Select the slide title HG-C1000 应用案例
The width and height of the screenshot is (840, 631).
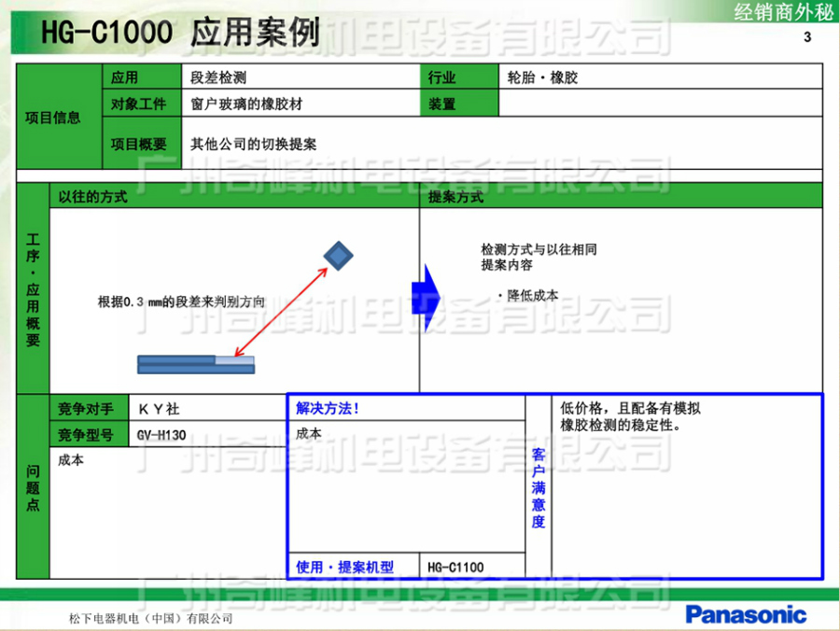pos(181,34)
